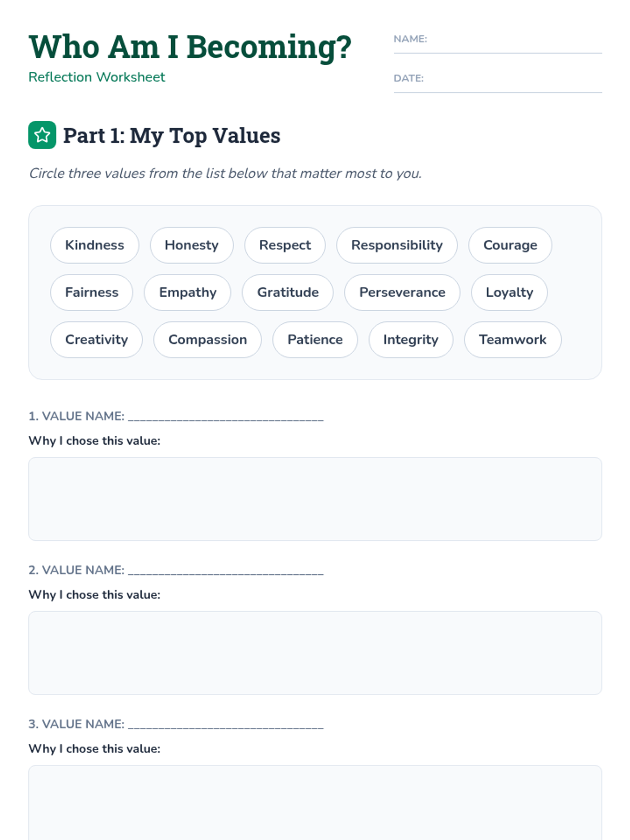
Task: Choose the Compassion value chip
Action: click(207, 340)
